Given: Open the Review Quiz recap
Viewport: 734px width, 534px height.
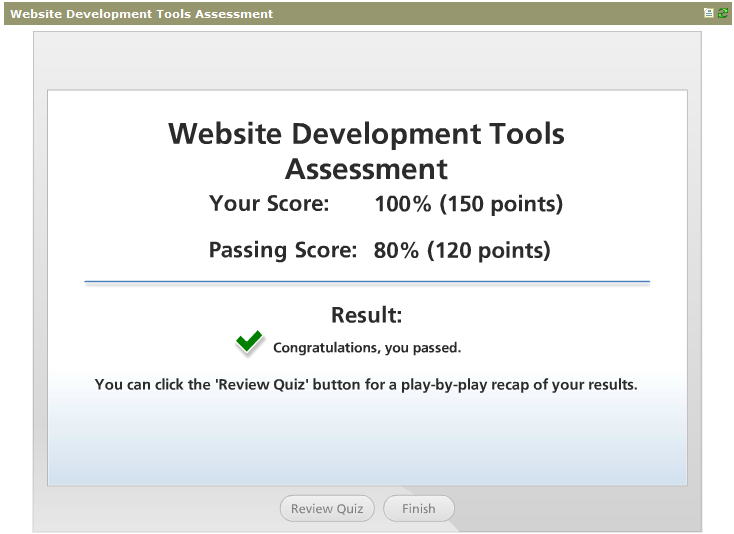Looking at the screenshot, I should [327, 508].
